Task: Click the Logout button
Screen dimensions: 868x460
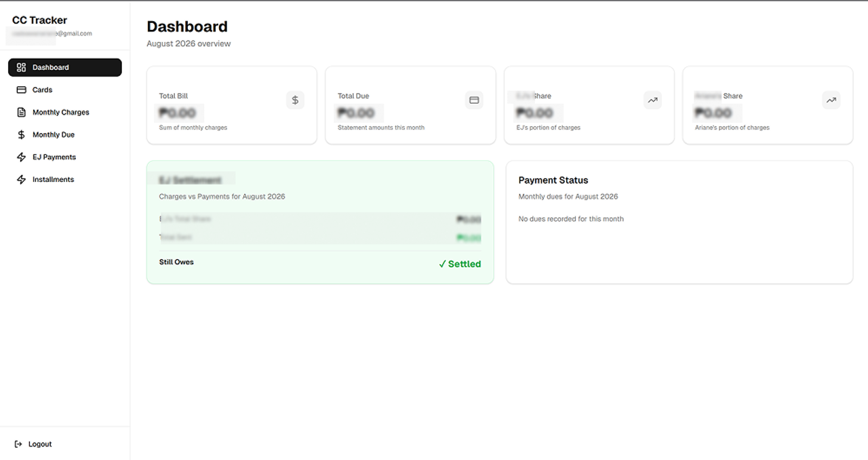Action: tap(65, 444)
